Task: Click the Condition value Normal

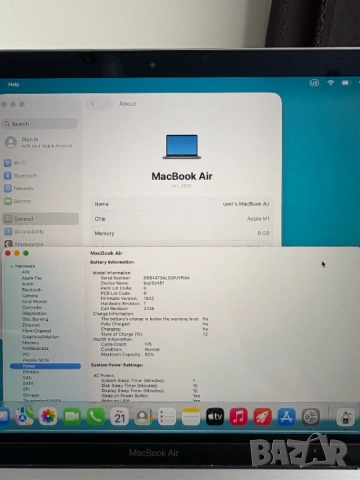Action: [x=152, y=349]
